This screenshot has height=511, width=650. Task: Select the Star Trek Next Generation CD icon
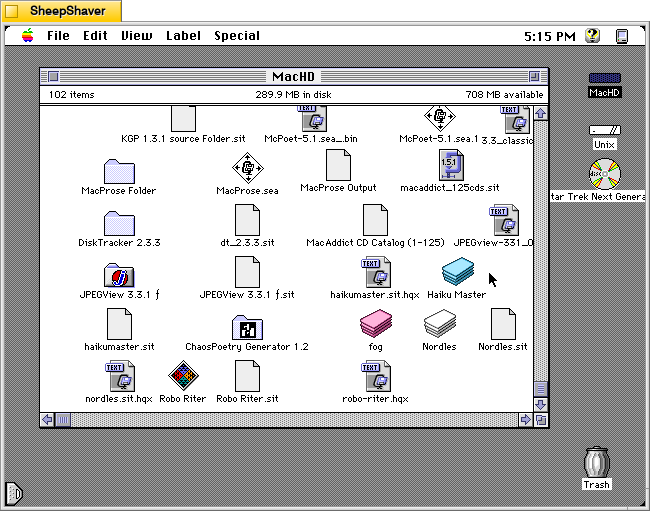(x=605, y=174)
